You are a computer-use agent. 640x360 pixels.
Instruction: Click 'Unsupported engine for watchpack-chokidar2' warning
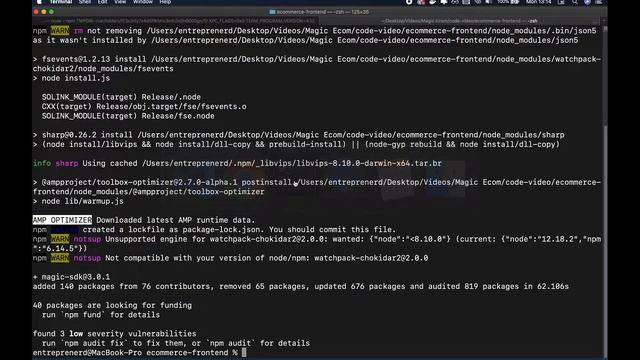[317, 244]
